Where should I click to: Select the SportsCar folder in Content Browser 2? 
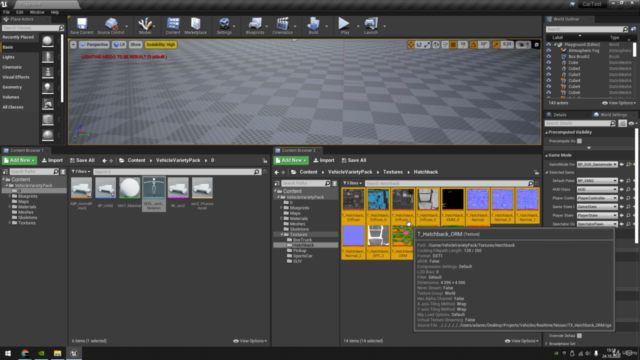[302, 256]
